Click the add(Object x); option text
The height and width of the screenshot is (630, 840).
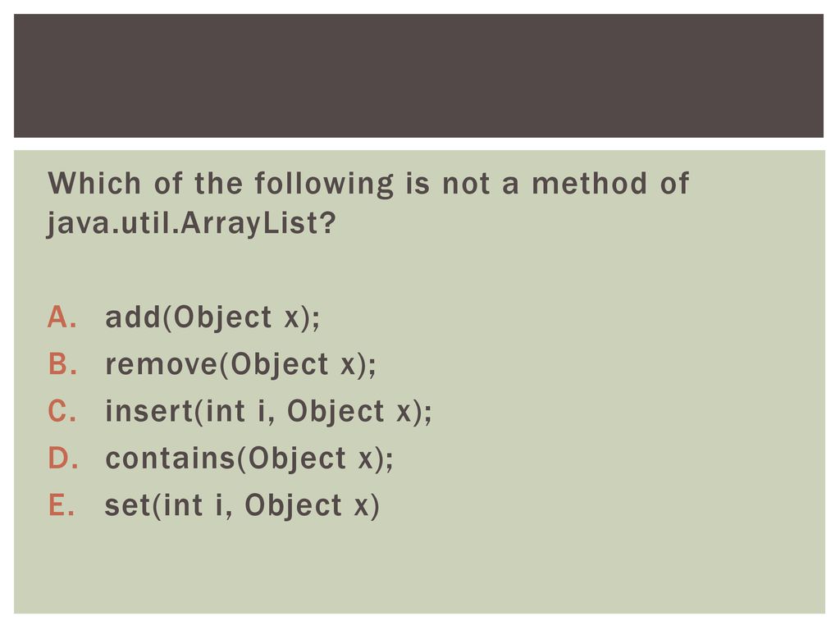(212, 317)
